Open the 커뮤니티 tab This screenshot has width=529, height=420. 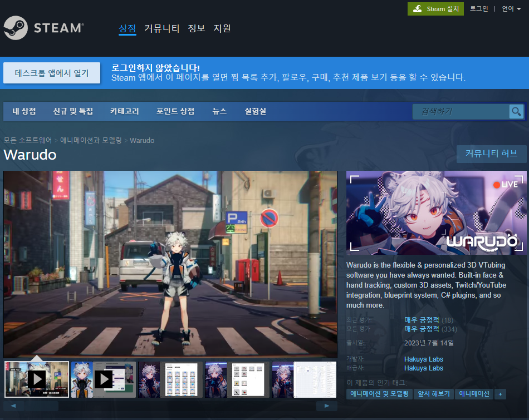click(x=161, y=28)
